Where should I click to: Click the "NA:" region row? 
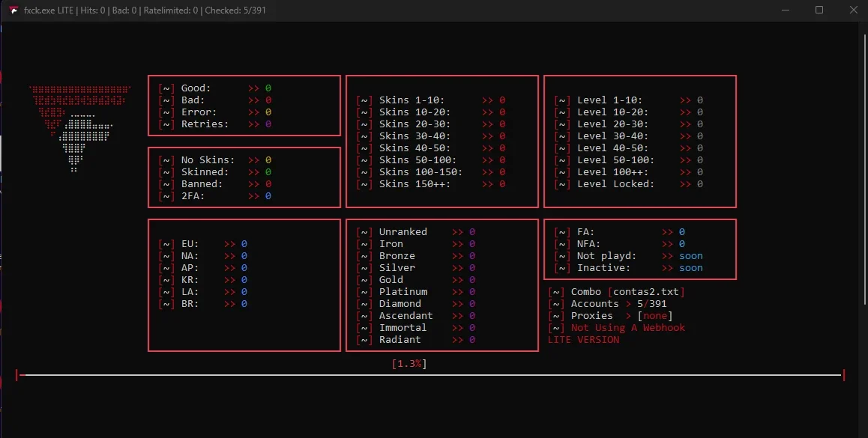202,256
